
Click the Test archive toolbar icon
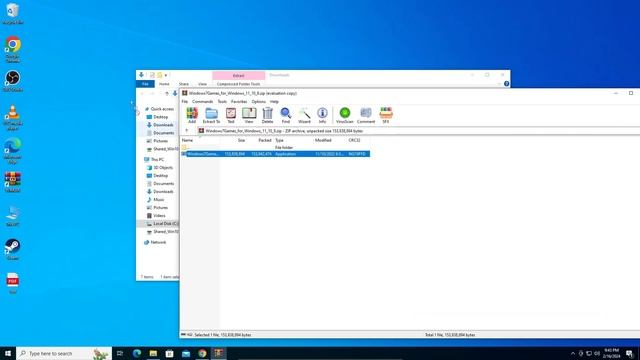[231, 115]
